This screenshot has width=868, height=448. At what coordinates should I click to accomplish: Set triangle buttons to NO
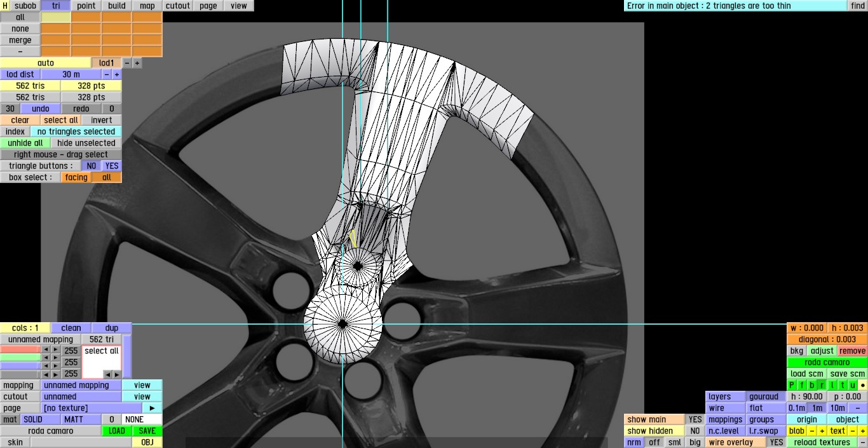click(x=92, y=166)
